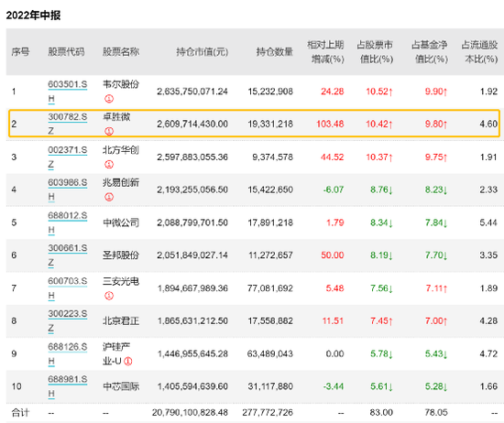Click red info icon under 韦尔股份
This screenshot has width=504, height=423.
tap(109, 99)
